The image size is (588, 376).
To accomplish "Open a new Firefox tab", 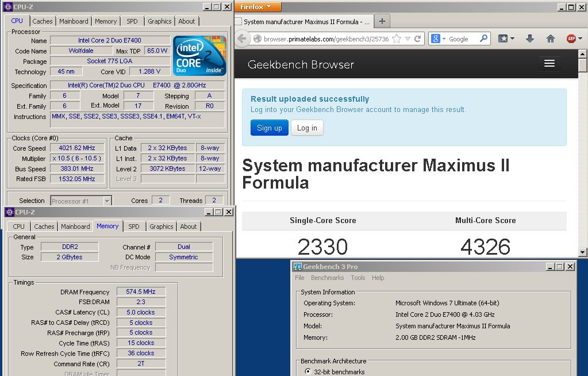I will click(382, 21).
